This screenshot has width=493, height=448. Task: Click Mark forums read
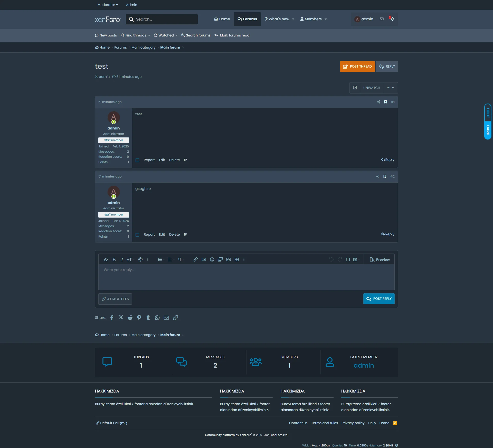tap(232, 35)
